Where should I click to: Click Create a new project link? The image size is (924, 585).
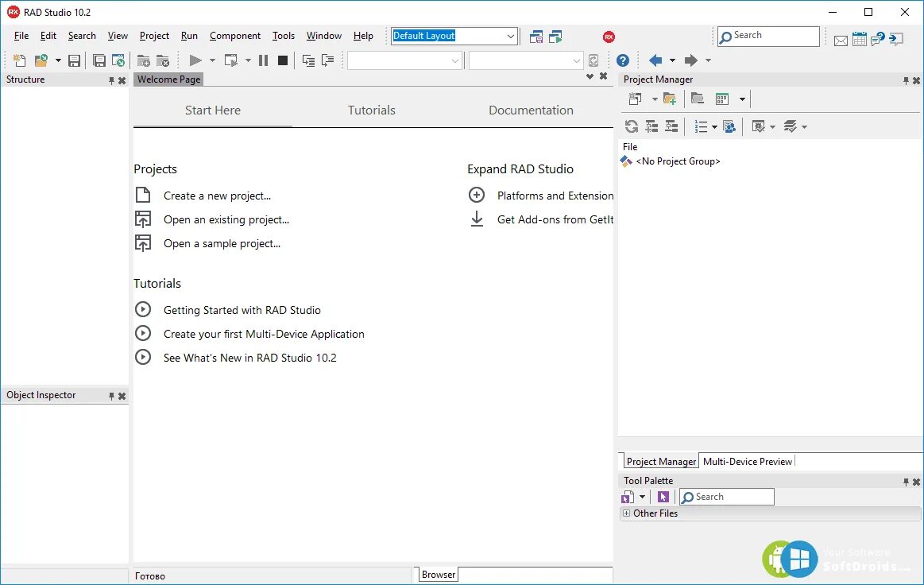[217, 196]
